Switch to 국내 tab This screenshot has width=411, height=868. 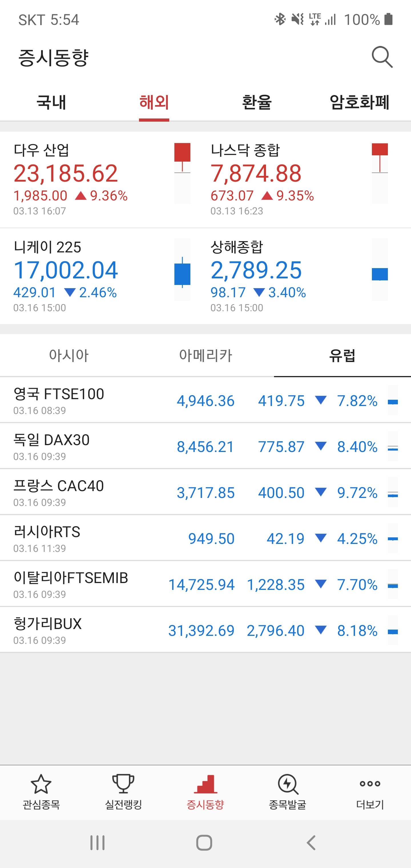coord(51,103)
